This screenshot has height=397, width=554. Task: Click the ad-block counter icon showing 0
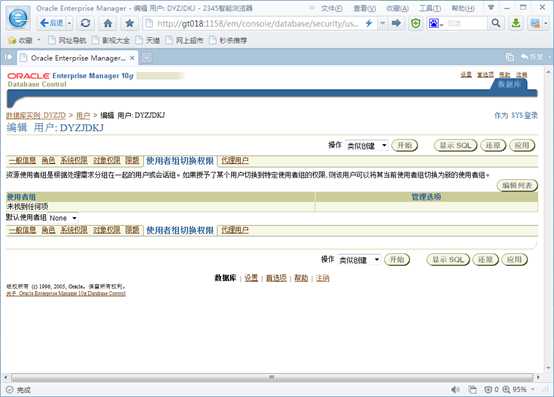[491, 389]
